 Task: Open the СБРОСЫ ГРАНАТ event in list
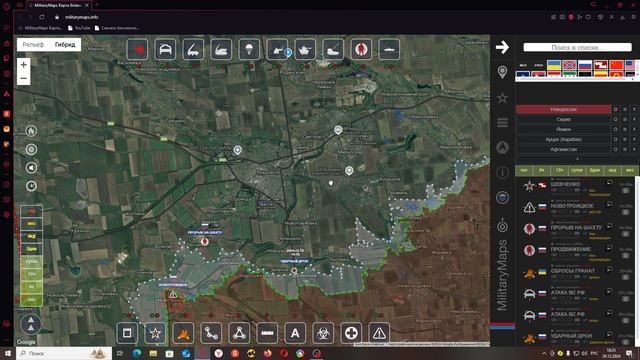click(x=573, y=271)
